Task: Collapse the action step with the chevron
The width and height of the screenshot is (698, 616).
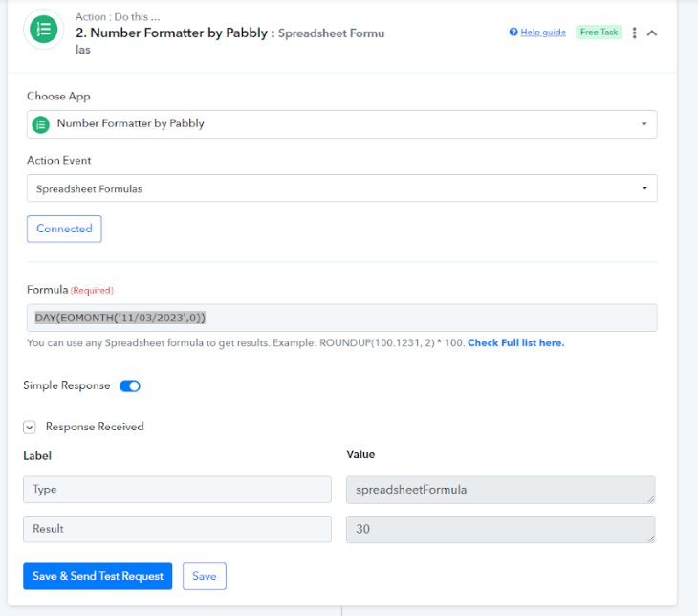Action: (652, 33)
